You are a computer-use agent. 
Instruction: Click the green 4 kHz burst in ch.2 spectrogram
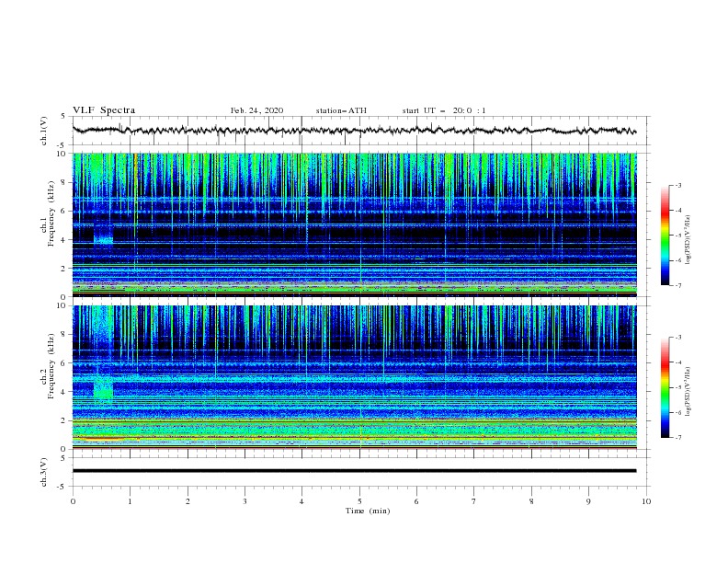(x=103, y=390)
